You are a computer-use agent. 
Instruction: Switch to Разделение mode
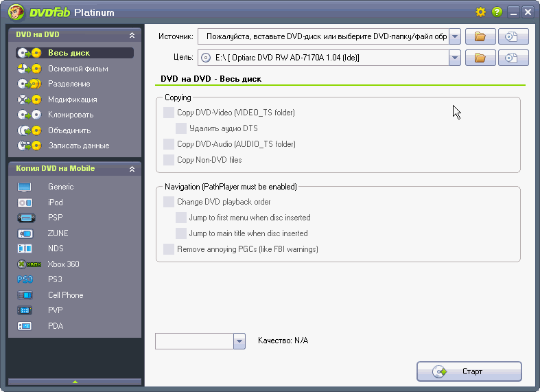[69, 84]
